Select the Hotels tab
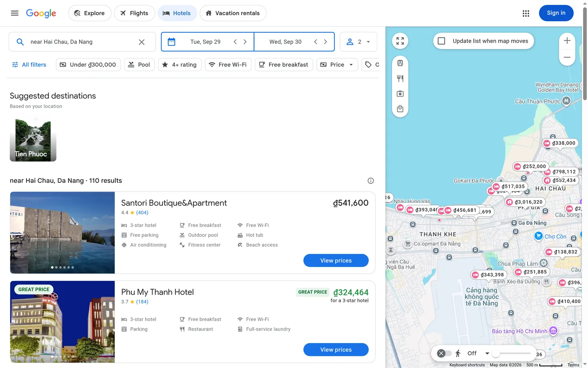 point(177,13)
